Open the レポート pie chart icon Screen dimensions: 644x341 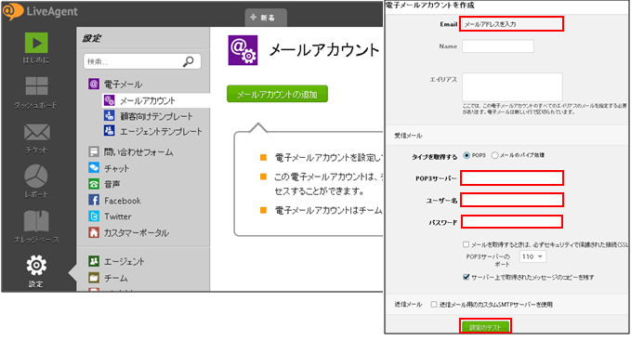[x=36, y=176]
